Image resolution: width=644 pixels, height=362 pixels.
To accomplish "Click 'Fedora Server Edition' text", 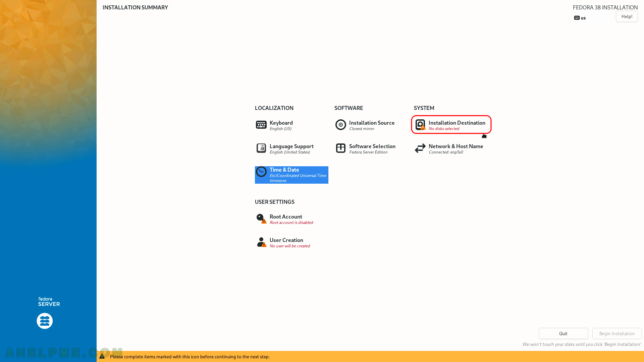I will pos(368,152).
